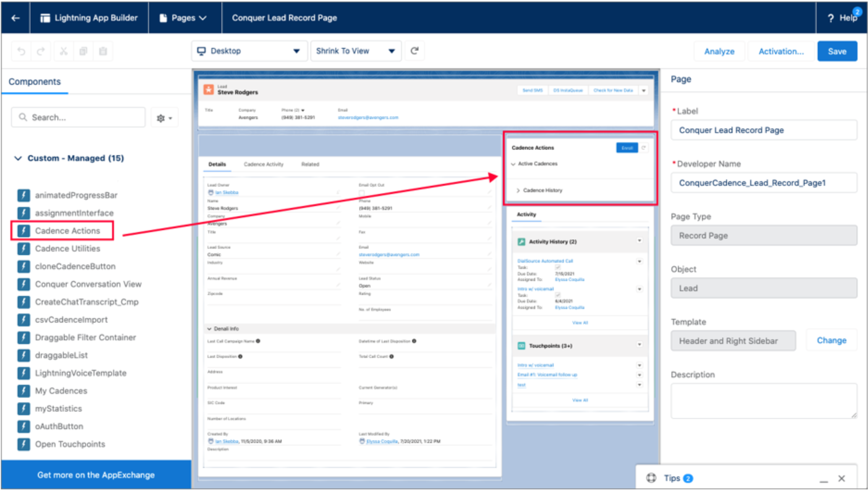Screen dimensions: 868x490
Task: Go back with the header arrow
Action: (x=15, y=18)
